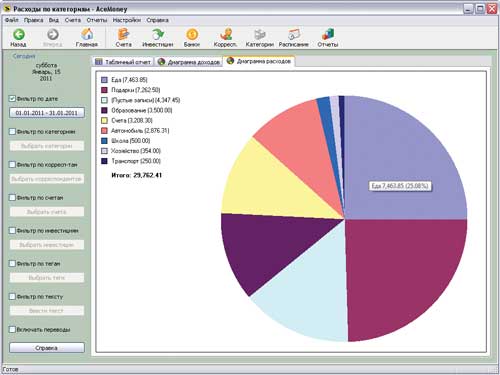Click the Выбрать корреспондентов button

tap(47, 179)
